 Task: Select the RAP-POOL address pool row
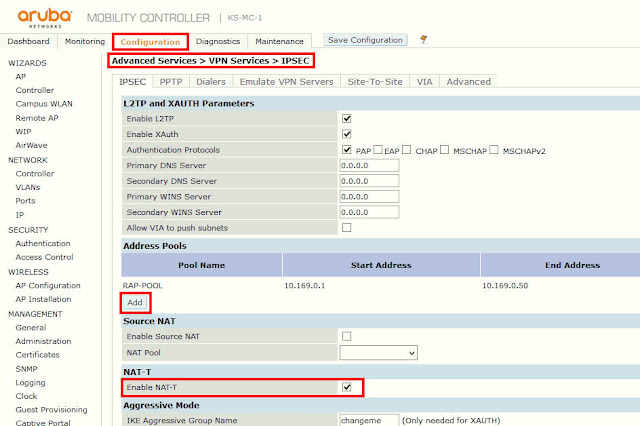click(x=380, y=285)
